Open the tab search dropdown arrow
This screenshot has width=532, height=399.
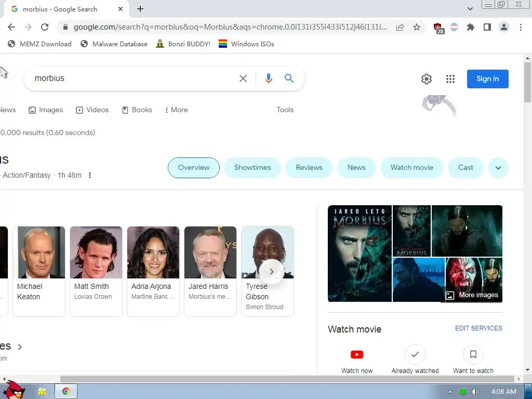470,9
